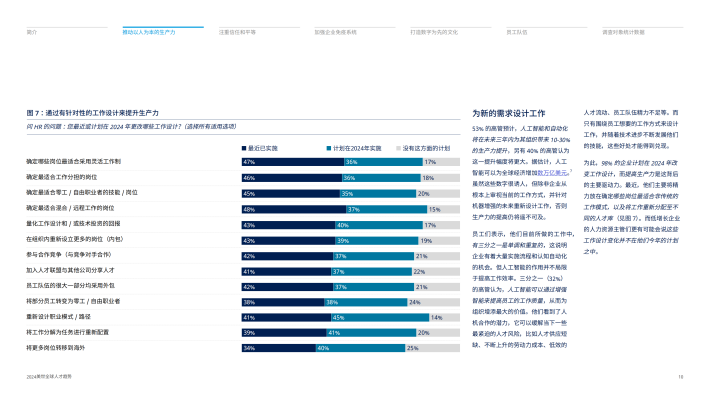The height and width of the screenshot is (399, 710).
Task: Click the grey 没有这方面的计划 legend swatch
Action: 398,148
